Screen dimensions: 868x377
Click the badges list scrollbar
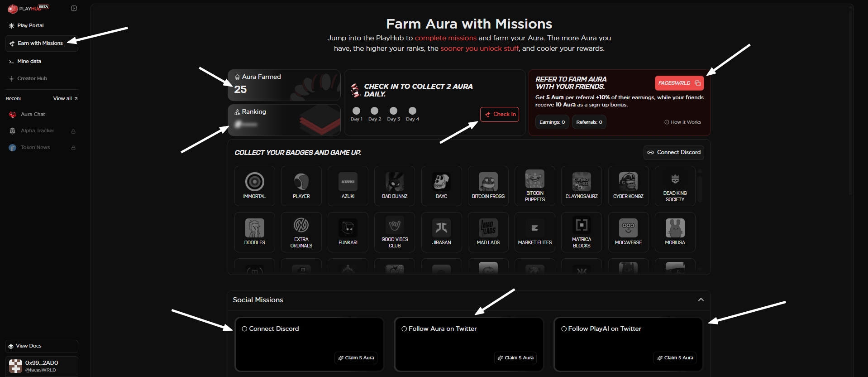click(700, 189)
